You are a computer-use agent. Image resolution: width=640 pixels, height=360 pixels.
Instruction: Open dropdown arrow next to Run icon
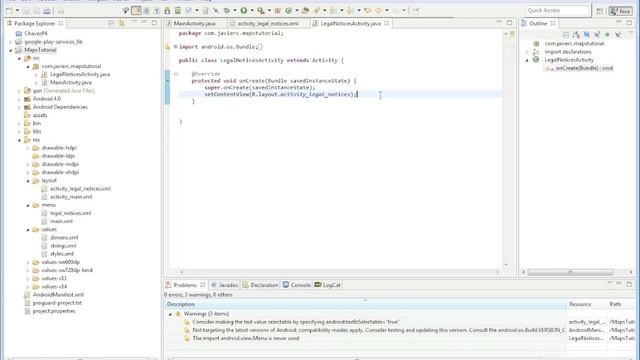[252, 11]
